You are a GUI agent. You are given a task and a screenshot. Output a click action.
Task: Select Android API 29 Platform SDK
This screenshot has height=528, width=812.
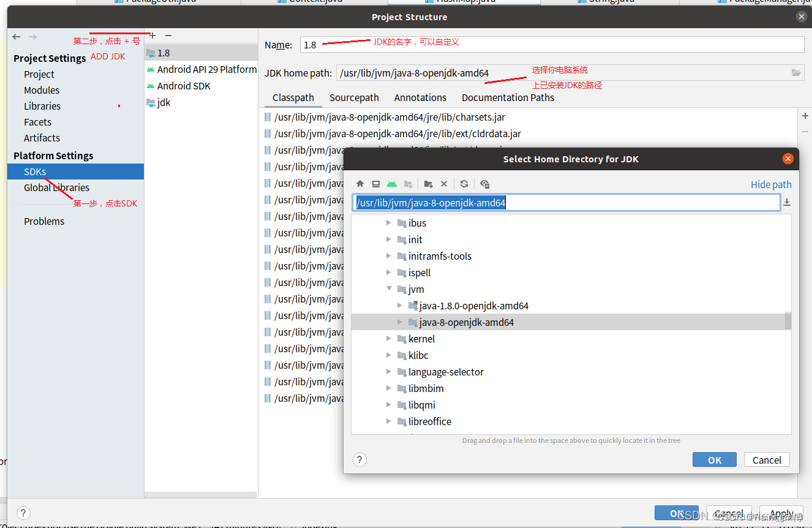[201, 69]
